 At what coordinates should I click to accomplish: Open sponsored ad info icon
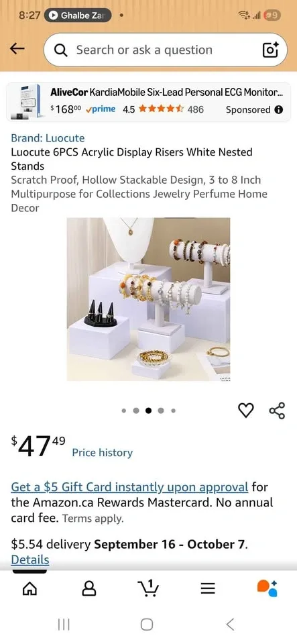pyautogui.click(x=278, y=109)
